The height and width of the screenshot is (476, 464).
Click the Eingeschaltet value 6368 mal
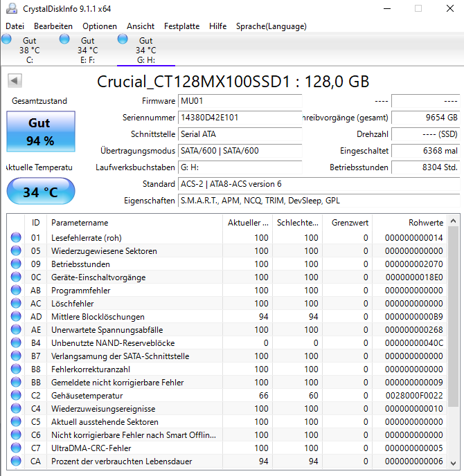[426, 152]
